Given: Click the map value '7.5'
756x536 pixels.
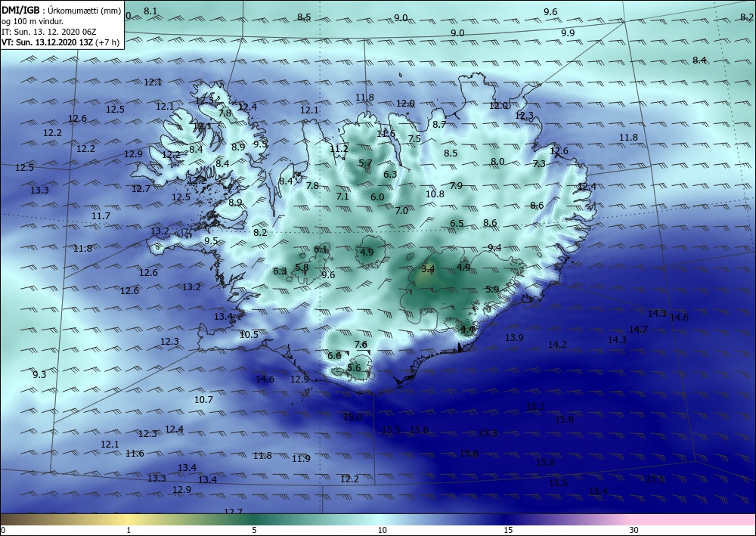Looking at the screenshot, I should pyautogui.click(x=414, y=139).
